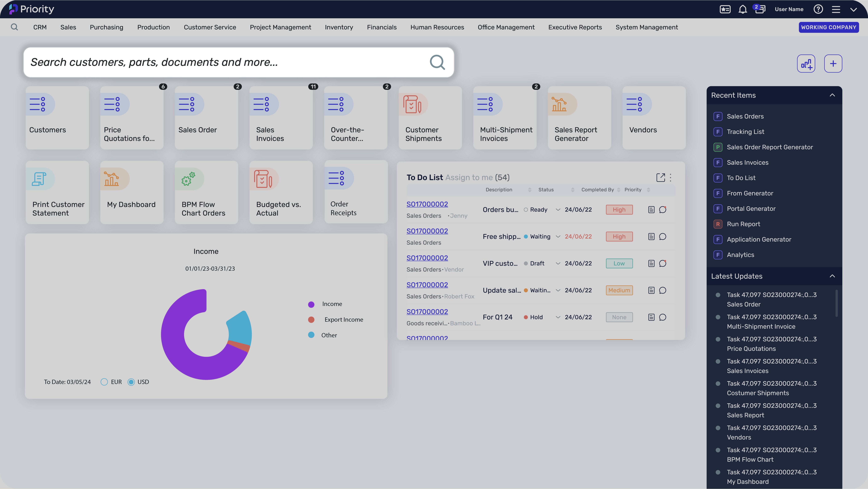868x489 pixels.
Task: Click the WORKING COMPANY button
Action: tap(829, 27)
